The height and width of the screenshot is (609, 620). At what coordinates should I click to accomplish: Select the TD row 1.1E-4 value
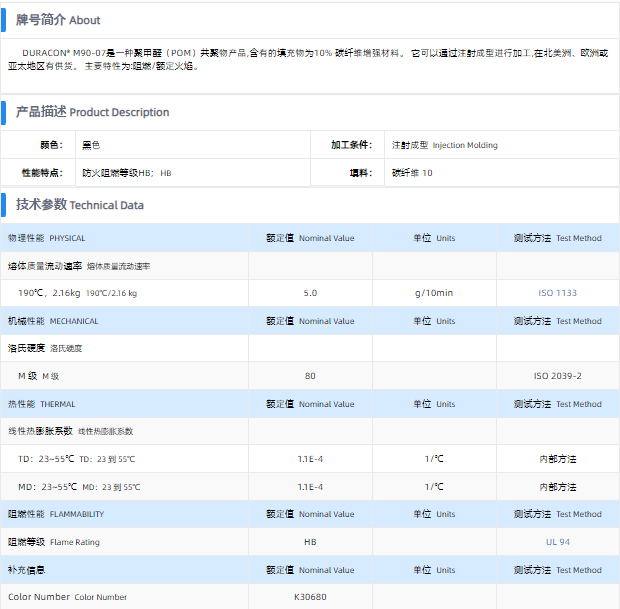(310, 459)
